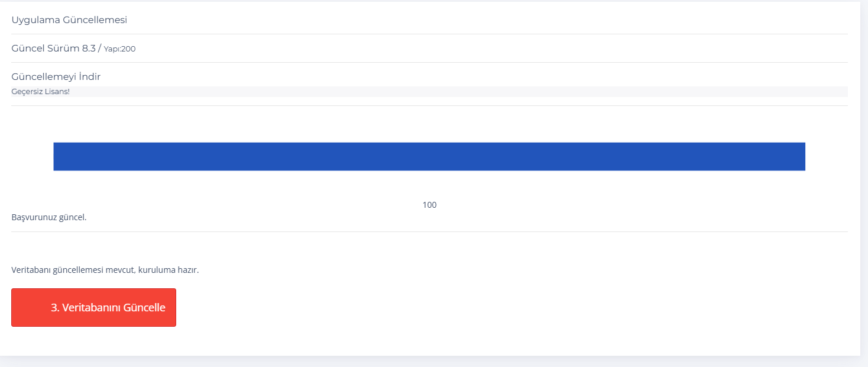The width and height of the screenshot is (868, 367).
Task: Click the Geçersiz Lisans! warning text
Action: pos(40,92)
